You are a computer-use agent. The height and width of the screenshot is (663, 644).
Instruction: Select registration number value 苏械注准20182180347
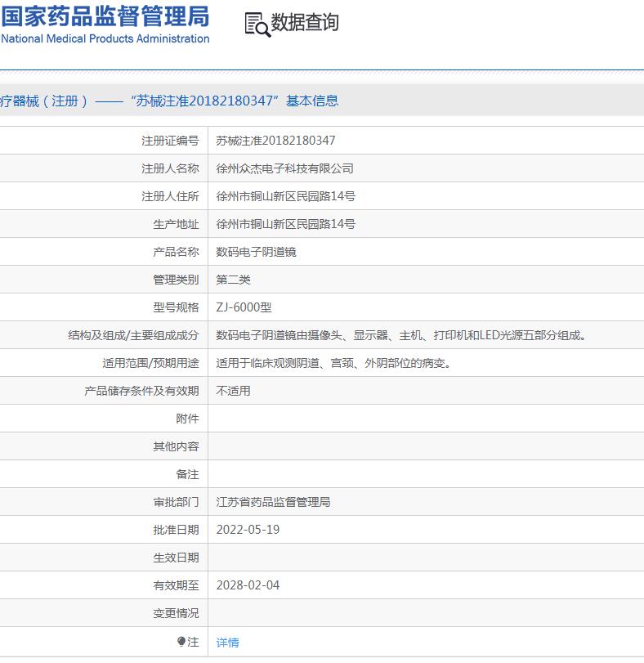[x=275, y=141]
